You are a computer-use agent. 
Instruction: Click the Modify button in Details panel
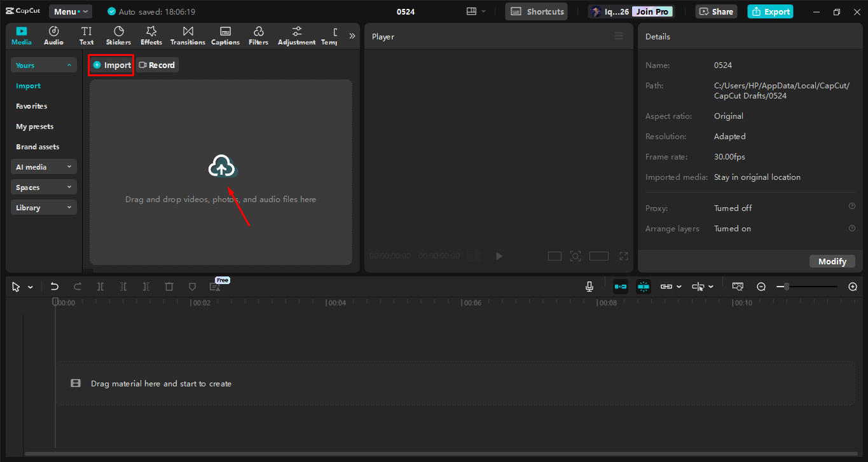(832, 261)
